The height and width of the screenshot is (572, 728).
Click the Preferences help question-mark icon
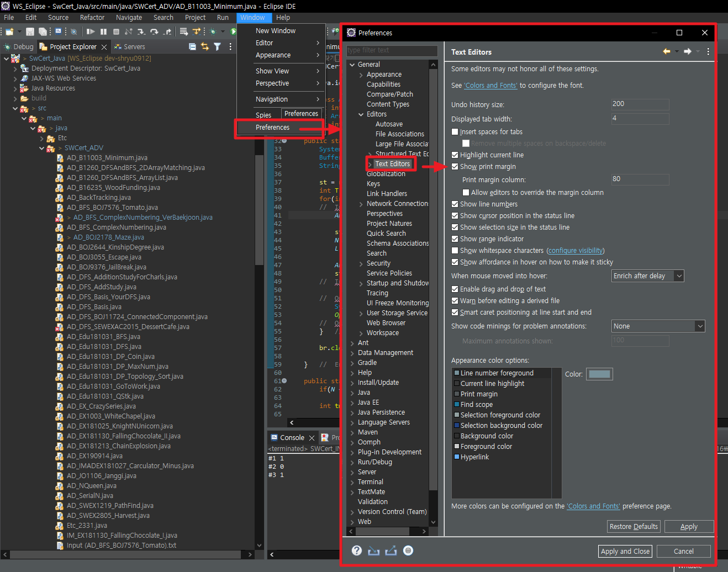point(357,550)
